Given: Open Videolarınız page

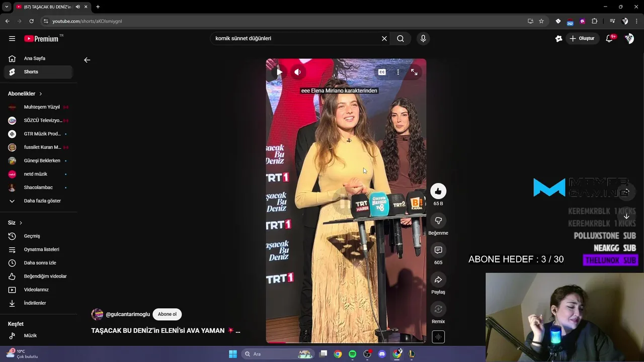Looking at the screenshot, I should click(x=38, y=290).
